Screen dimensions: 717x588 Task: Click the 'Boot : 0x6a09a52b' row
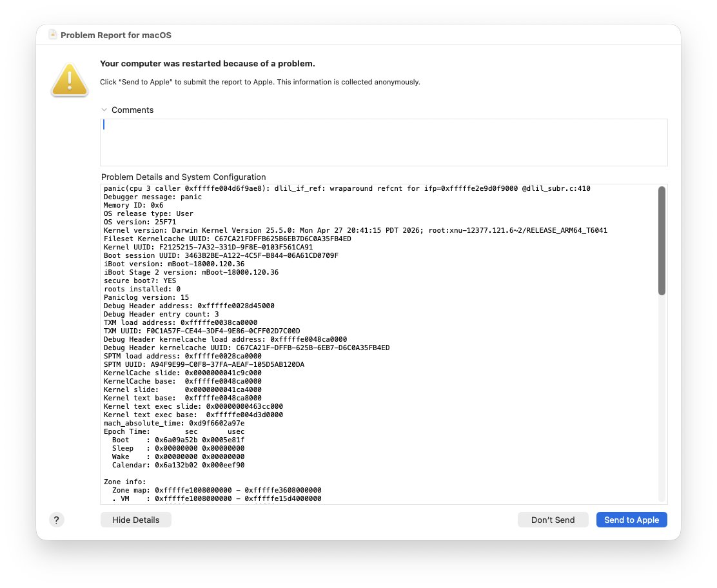(178, 440)
